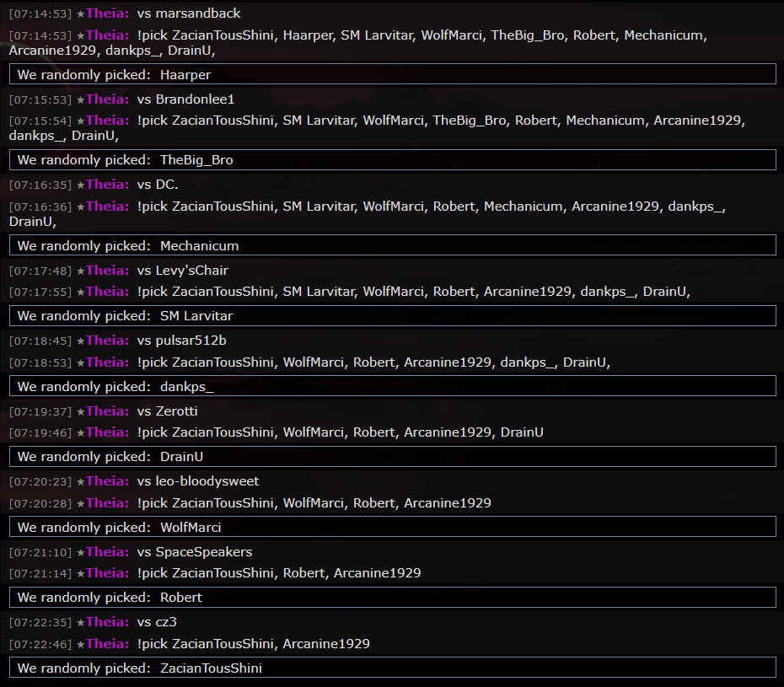Click the 'We randomly picked: dankps_' box
The image size is (784, 687).
pos(393,386)
